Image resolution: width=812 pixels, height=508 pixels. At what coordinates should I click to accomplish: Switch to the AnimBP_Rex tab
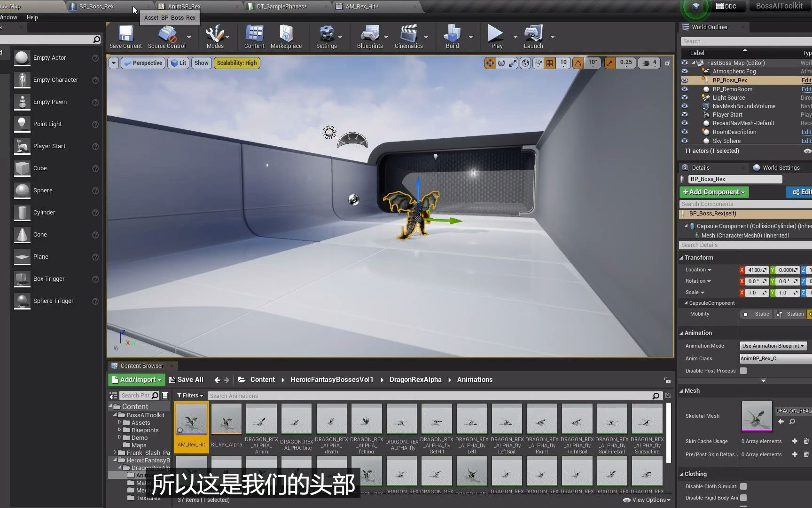click(x=184, y=7)
